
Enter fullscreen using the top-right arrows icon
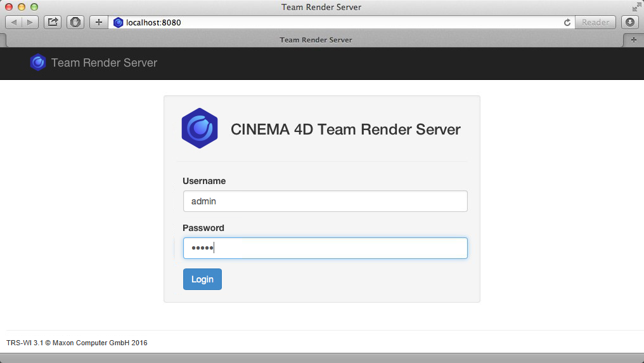point(636,7)
